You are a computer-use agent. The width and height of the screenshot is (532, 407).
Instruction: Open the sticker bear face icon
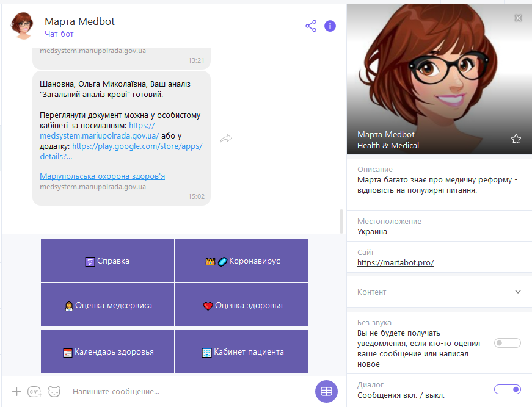point(54,391)
